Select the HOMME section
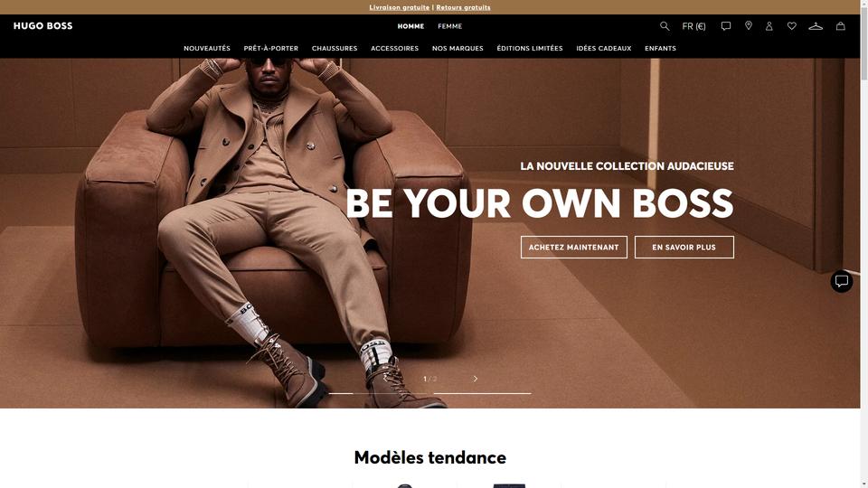The image size is (868, 488). point(410,26)
